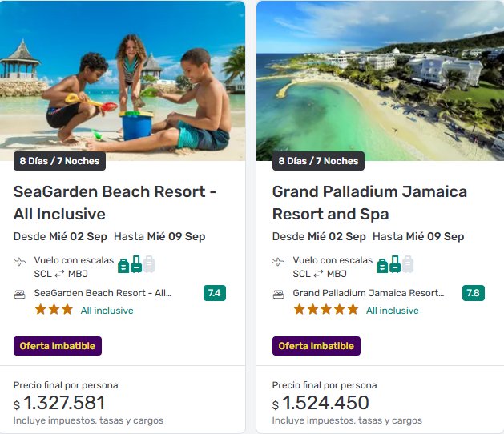Click the bed icon on Grand Palladium card
The width and height of the screenshot is (504, 434).
tap(279, 294)
